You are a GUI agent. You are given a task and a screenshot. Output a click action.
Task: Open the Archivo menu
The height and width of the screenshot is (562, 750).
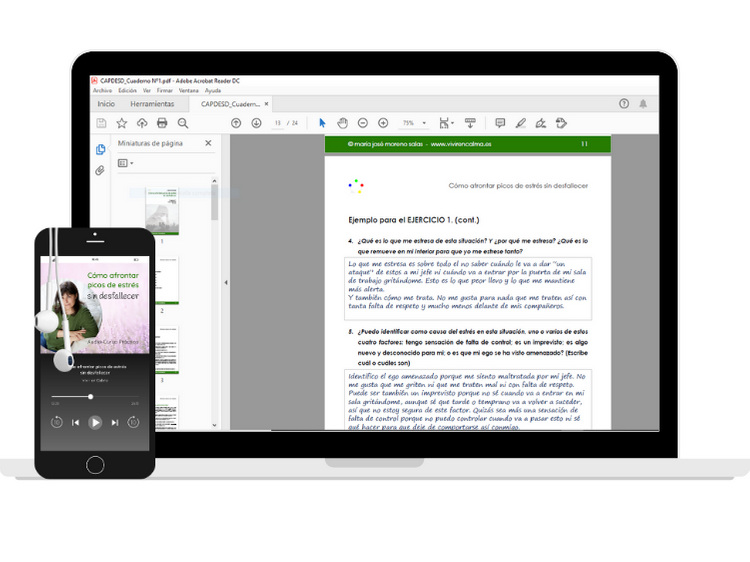click(102, 90)
